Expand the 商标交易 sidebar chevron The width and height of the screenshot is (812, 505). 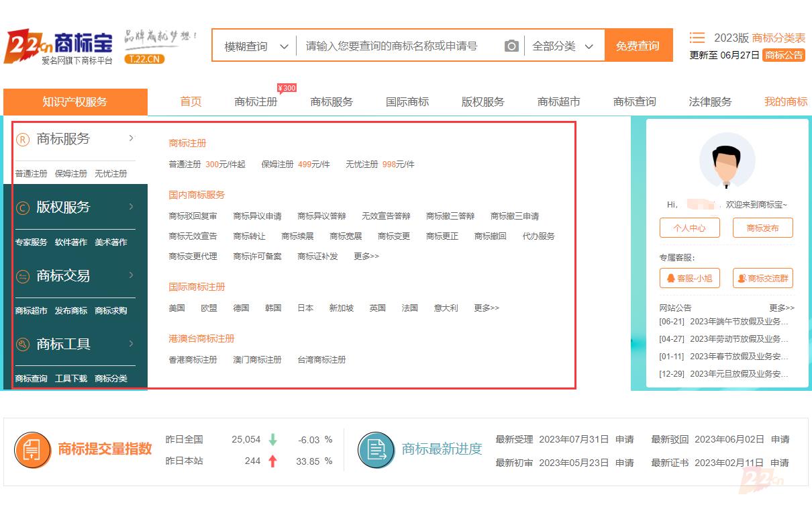click(x=131, y=275)
